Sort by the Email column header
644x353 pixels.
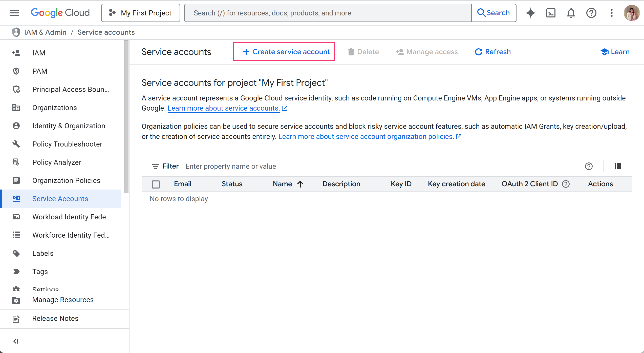[183, 184]
